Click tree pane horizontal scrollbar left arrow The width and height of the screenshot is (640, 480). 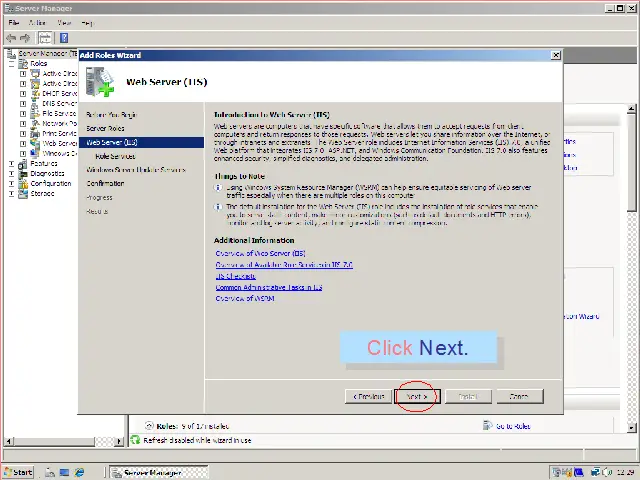click(x=9, y=441)
